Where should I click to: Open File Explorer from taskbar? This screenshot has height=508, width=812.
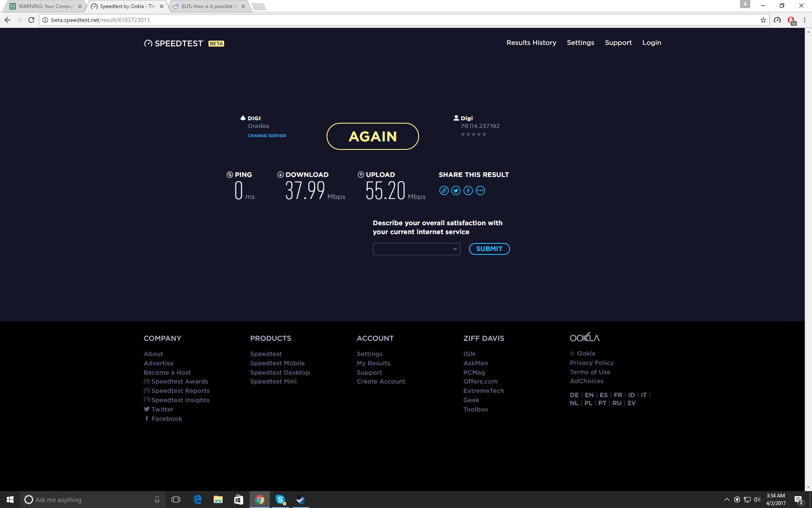218,500
